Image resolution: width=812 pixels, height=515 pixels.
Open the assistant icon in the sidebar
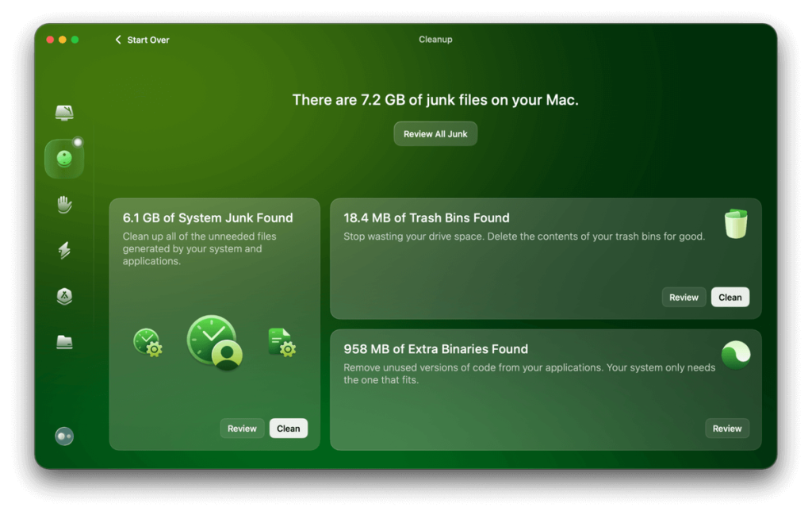64,436
